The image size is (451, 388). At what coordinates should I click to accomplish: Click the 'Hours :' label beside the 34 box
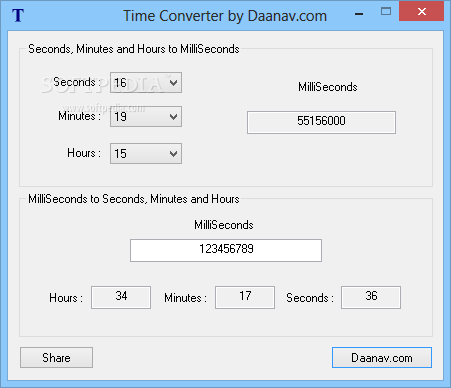point(66,298)
